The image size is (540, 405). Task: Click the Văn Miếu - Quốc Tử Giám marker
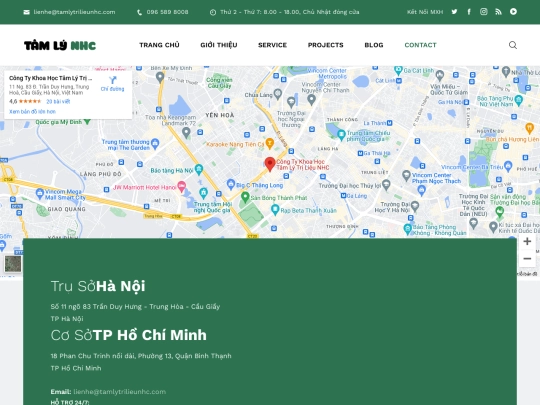[x=439, y=75]
